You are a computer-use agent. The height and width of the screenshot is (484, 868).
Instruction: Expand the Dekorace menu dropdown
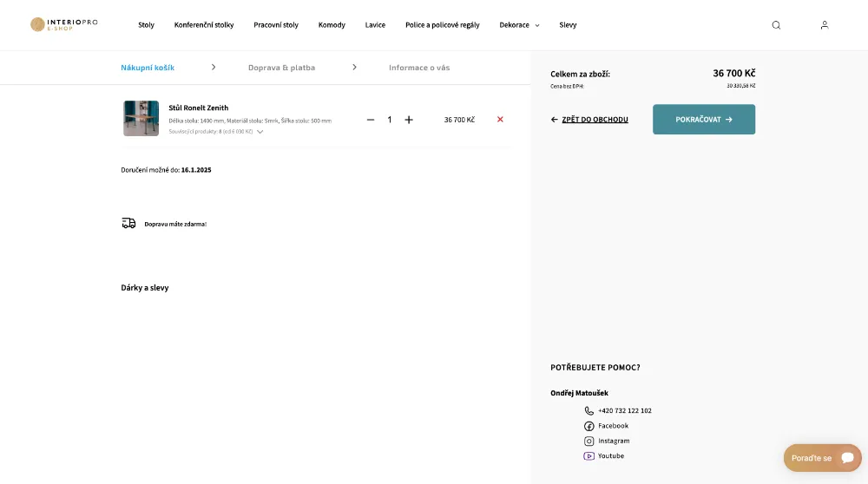(x=537, y=25)
